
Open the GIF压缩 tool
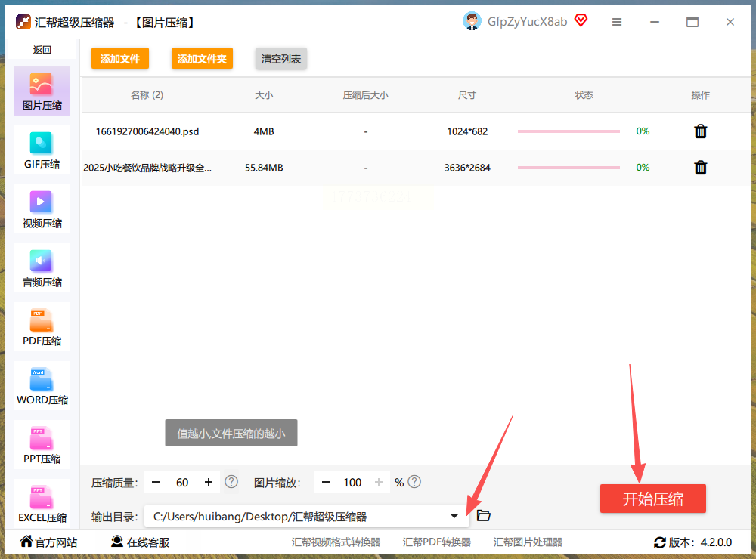click(x=42, y=150)
